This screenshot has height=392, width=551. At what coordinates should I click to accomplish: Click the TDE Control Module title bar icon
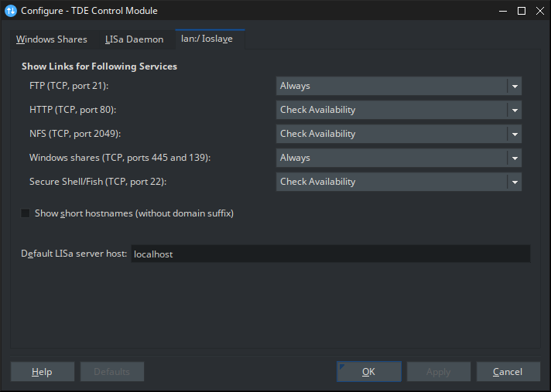tap(12, 11)
